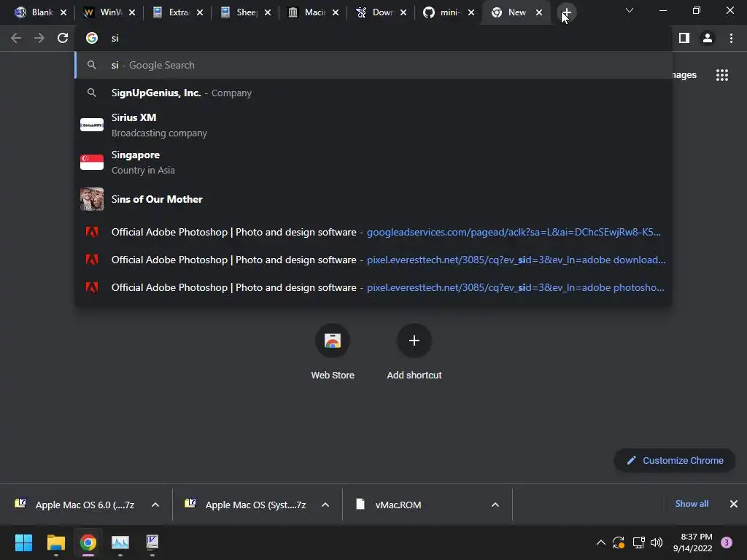Screen dimensions: 747x560
Task: Click the Add shortcut plus button
Action: click(x=414, y=341)
